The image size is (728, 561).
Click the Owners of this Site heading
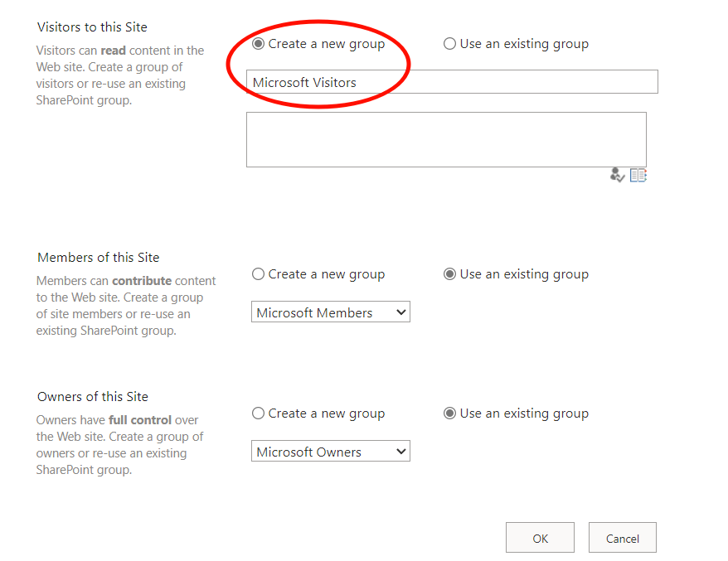click(x=92, y=396)
